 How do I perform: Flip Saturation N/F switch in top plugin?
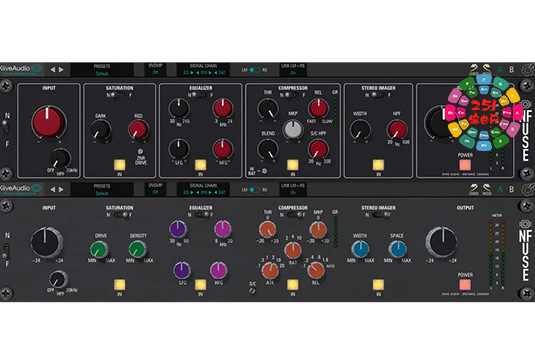(x=119, y=95)
